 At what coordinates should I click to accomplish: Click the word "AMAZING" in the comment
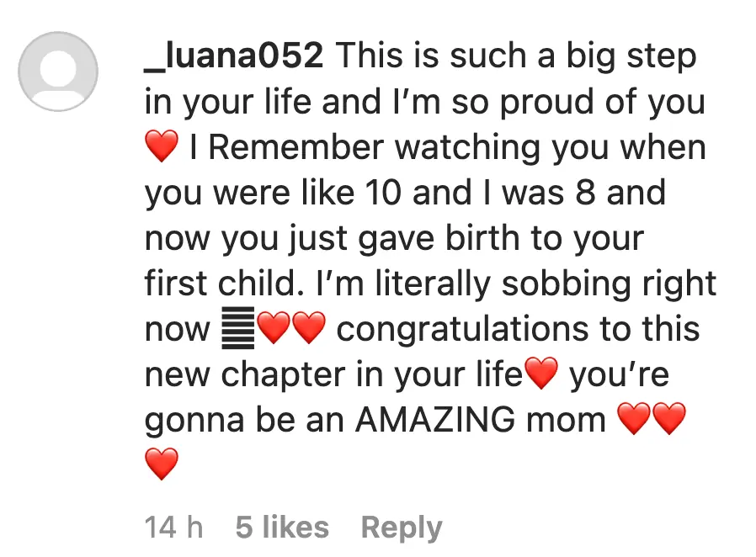(480, 420)
